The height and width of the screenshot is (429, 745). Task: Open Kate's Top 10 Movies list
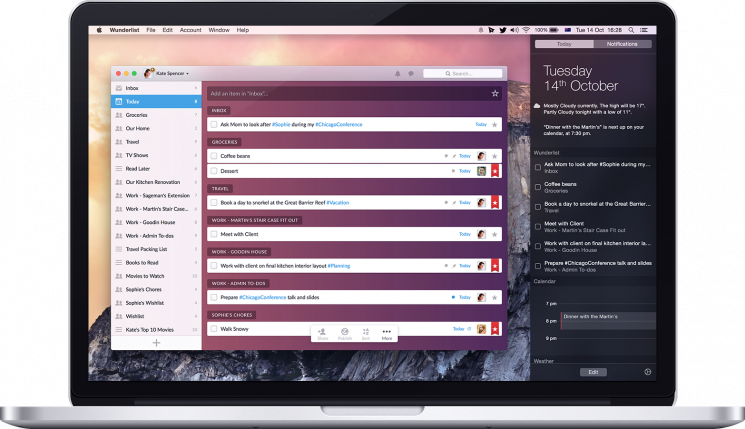[x=156, y=330]
